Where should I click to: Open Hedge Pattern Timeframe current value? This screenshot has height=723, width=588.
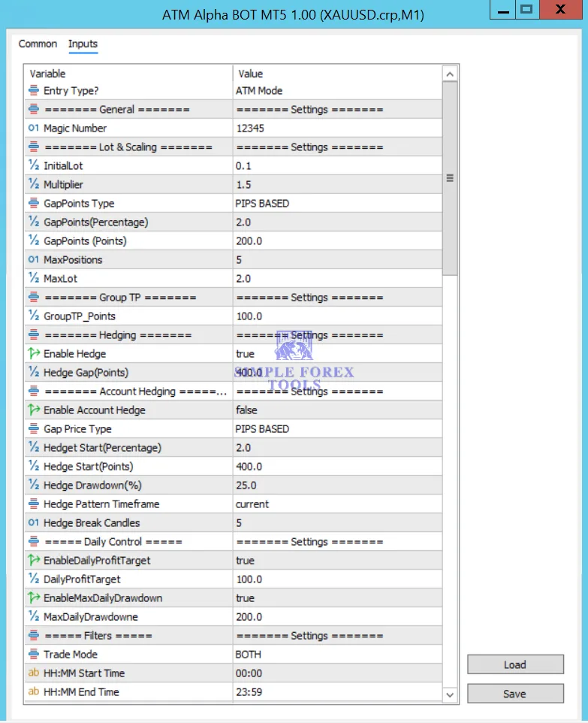pos(337,504)
